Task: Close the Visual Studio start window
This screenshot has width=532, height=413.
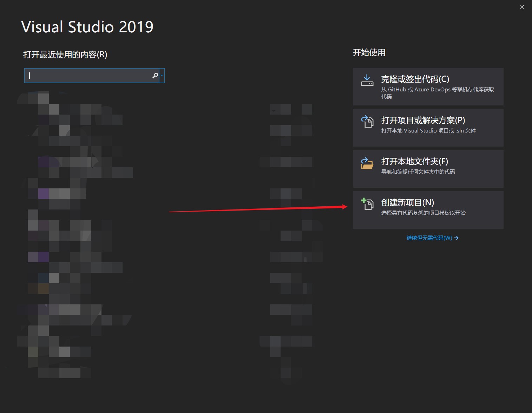Action: (521, 7)
